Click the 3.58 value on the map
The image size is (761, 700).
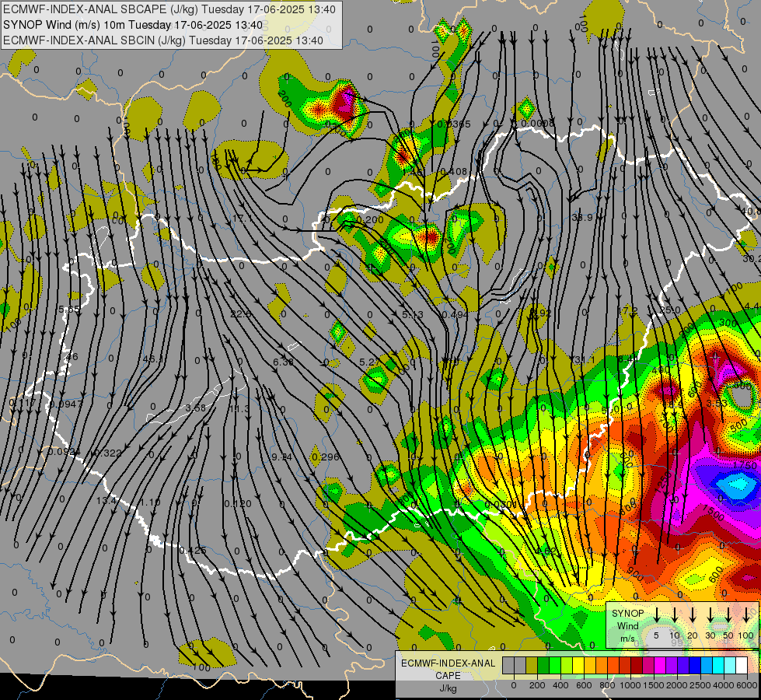tap(196, 408)
